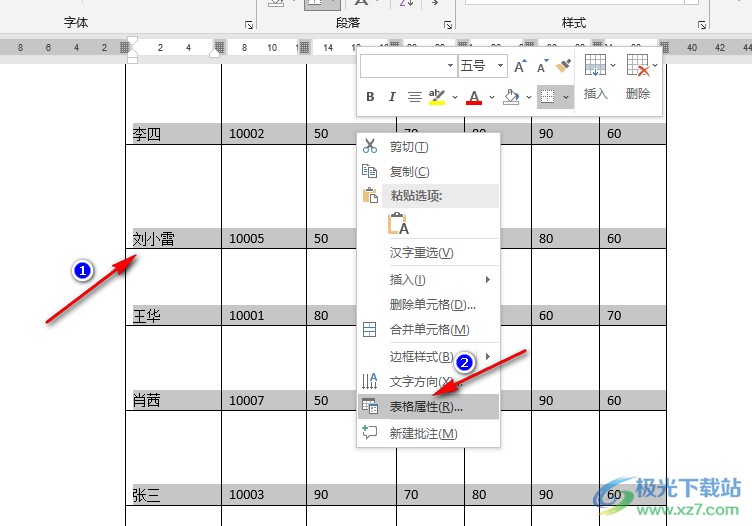The height and width of the screenshot is (526, 752).
Task: Click the center alignment icon in mini toolbar
Action: pos(414,97)
